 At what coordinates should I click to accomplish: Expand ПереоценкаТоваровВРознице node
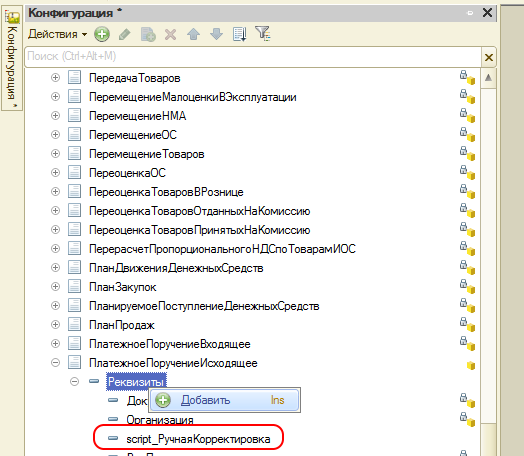[55, 192]
